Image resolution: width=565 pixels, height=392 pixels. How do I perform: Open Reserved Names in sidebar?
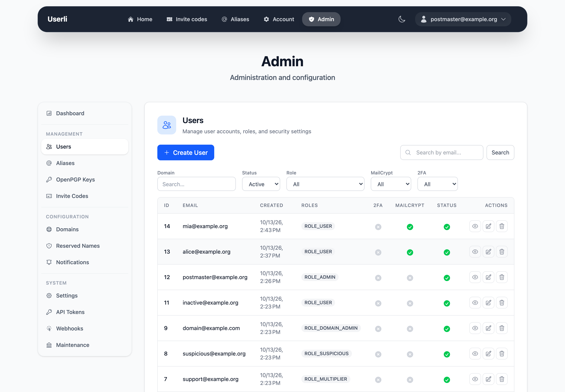[85, 246]
